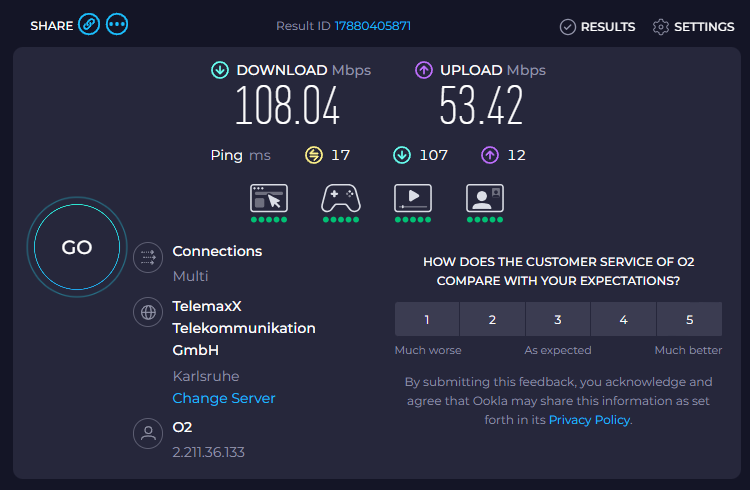The image size is (750, 490).
Task: Click the 'Much better' rating label
Action: coord(688,350)
